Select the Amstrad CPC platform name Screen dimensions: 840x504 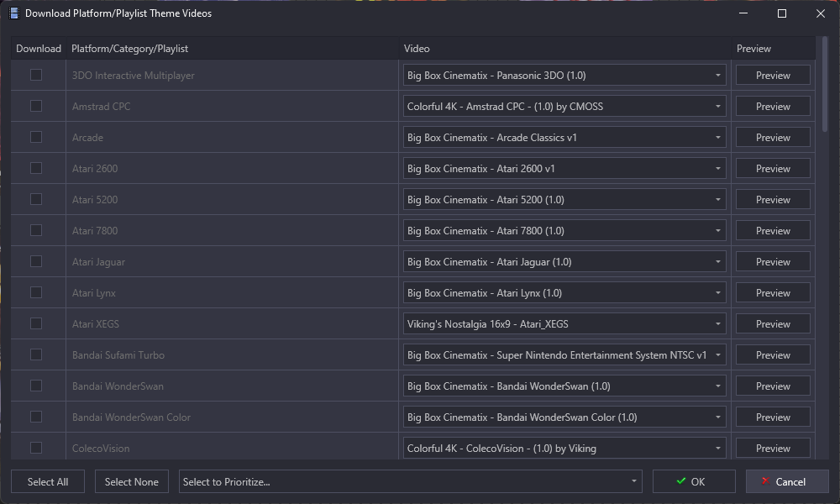click(102, 107)
